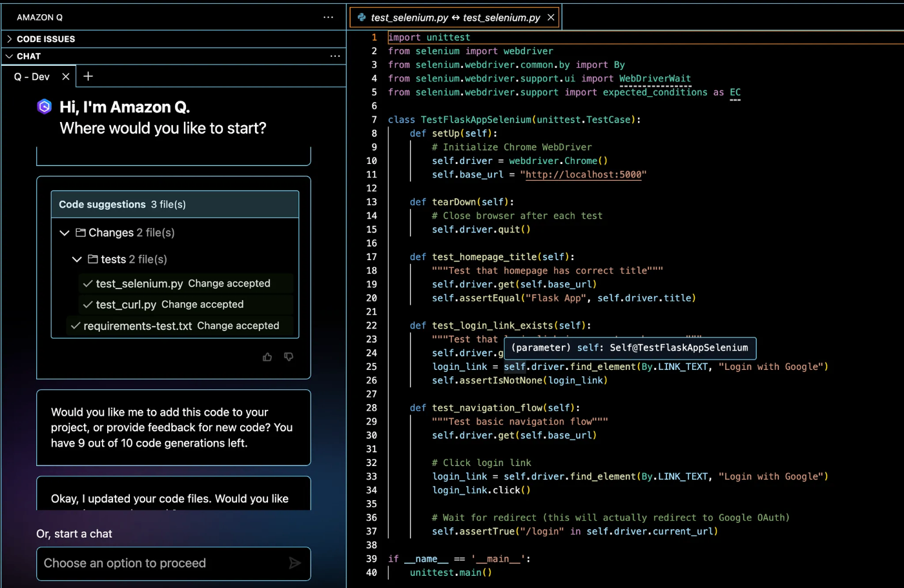Click the checkmark beside requirements-test.txt
The height and width of the screenshot is (588, 904).
click(76, 326)
